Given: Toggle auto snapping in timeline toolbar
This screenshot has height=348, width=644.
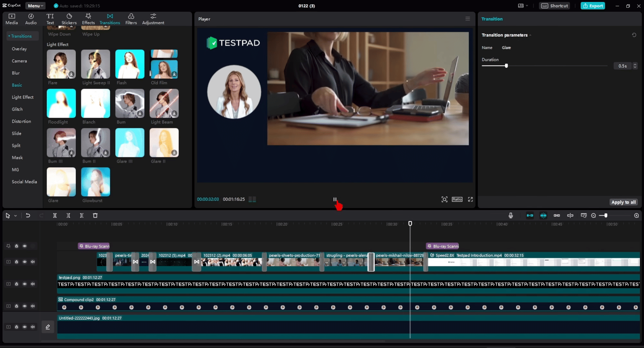Looking at the screenshot, I should 543,216.
